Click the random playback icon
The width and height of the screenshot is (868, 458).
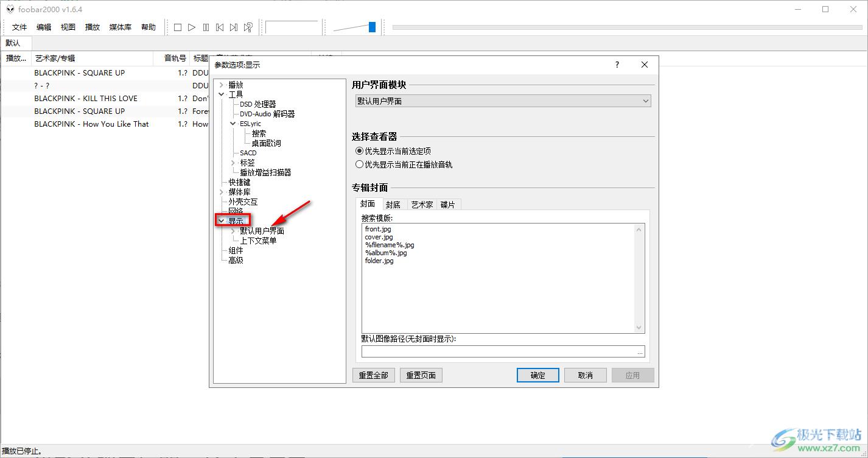pos(248,27)
